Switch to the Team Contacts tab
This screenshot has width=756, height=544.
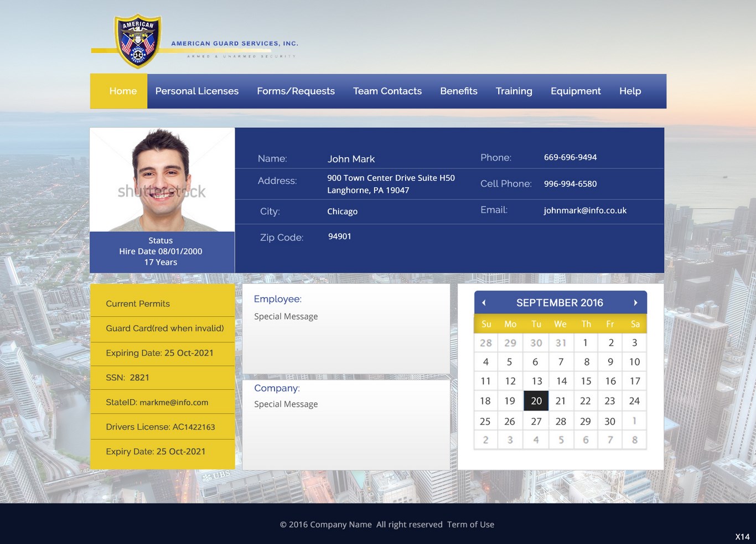(387, 91)
